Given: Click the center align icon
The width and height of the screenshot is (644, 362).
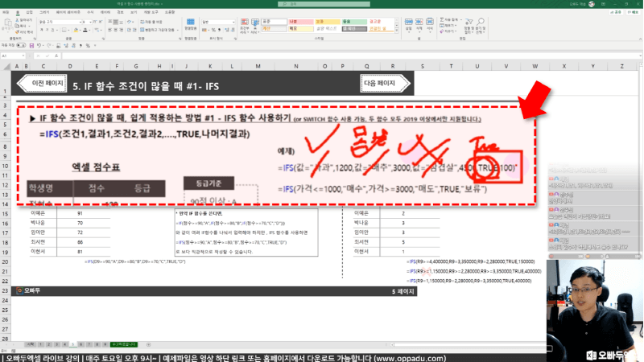Looking at the screenshot, I should point(115,30).
